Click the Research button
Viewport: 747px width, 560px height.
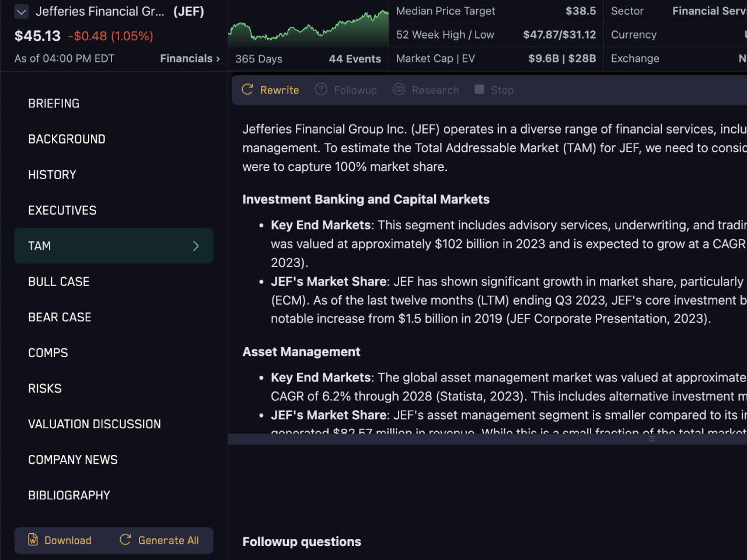click(x=426, y=90)
